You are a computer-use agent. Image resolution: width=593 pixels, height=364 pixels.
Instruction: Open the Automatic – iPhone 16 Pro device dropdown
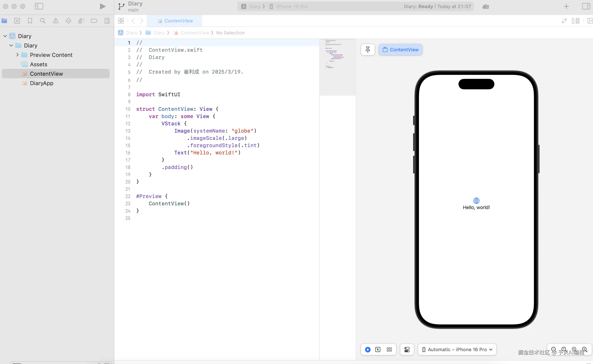click(x=457, y=349)
